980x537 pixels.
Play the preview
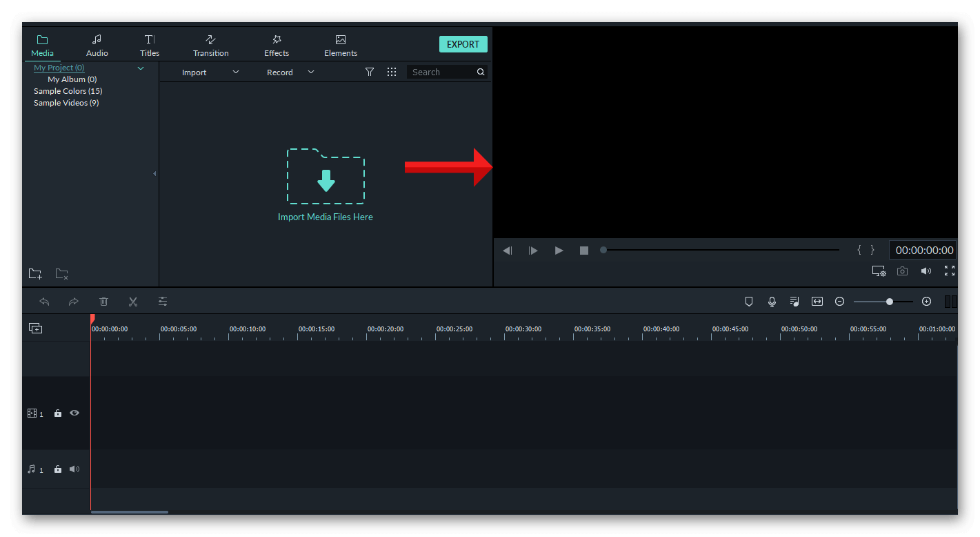point(559,251)
